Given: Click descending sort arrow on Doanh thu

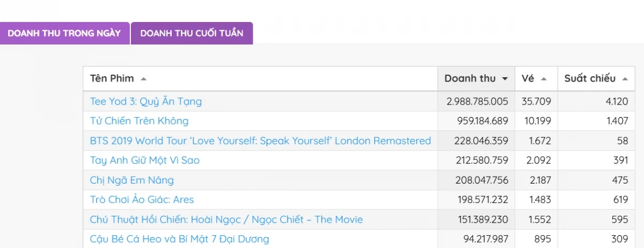Looking at the screenshot, I should [504, 79].
